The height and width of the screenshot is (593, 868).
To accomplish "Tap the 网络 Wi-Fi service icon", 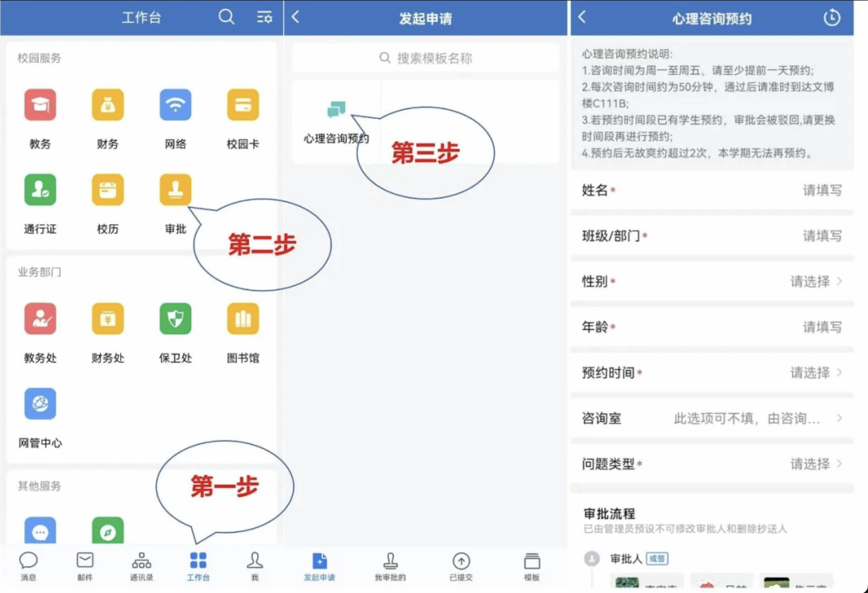I will click(x=175, y=105).
